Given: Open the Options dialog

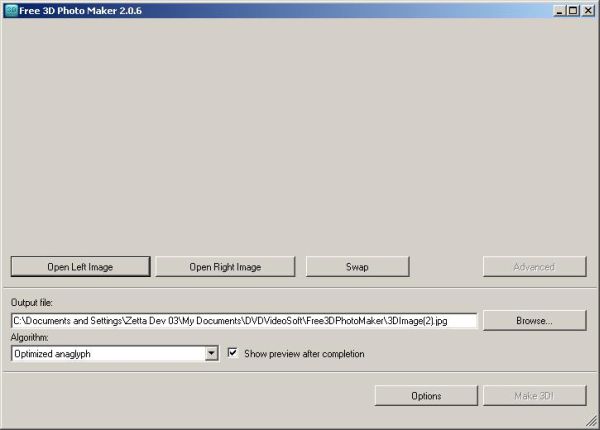Looking at the screenshot, I should click(426, 396).
